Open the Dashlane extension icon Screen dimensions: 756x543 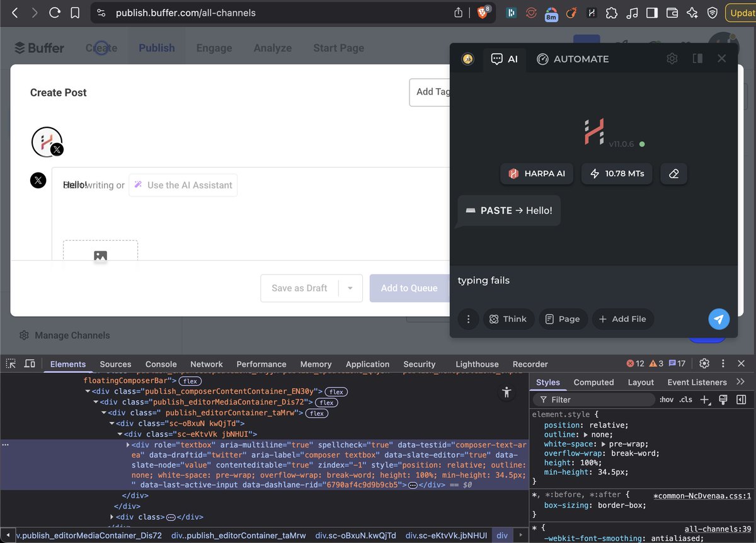(x=511, y=13)
